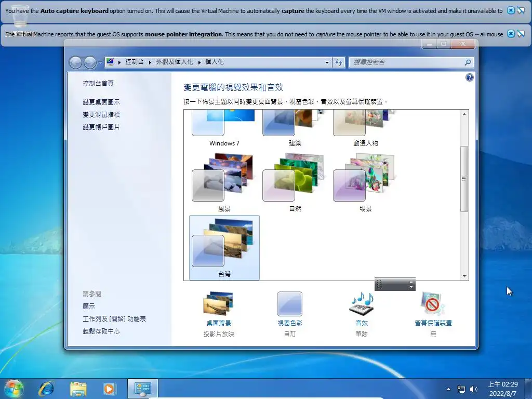Viewport: 532px width, 399px height.
Task: Open 變更滑鼠指標 link
Action: (x=101, y=115)
